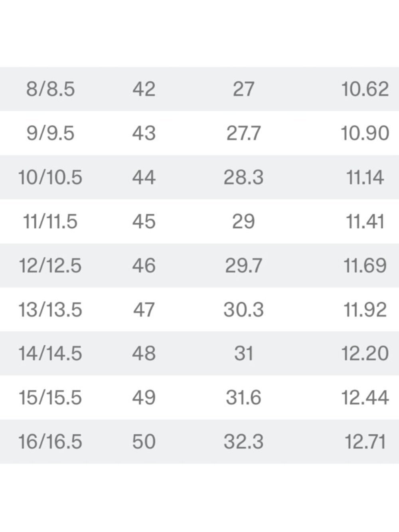
Task: Select the 14/14.5 size cell
Action: click(50, 353)
